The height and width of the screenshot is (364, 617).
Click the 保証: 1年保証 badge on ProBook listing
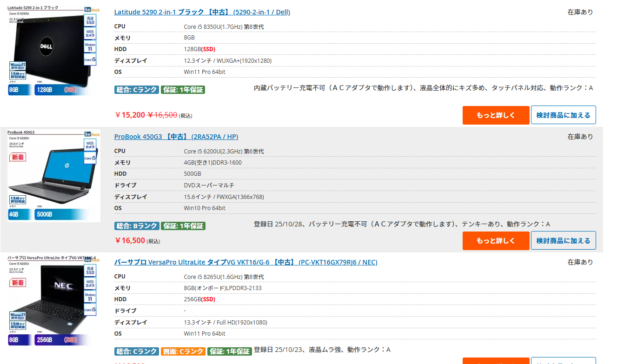(183, 226)
